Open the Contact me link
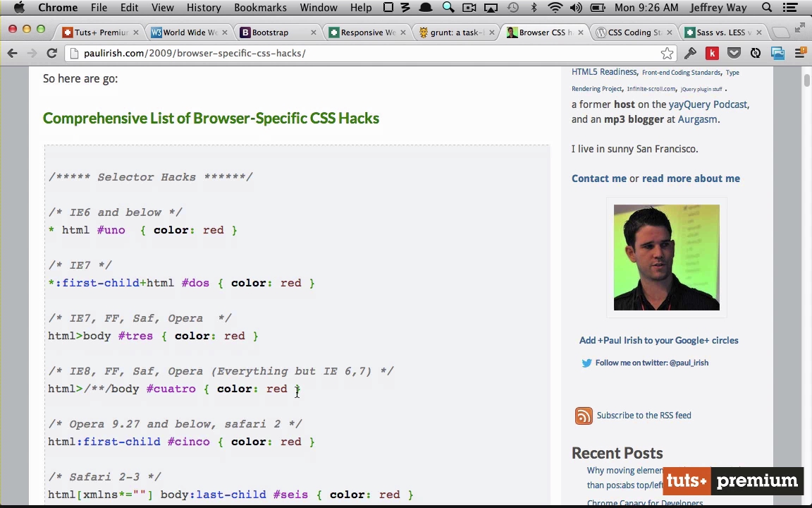This screenshot has width=812, height=508. point(598,179)
